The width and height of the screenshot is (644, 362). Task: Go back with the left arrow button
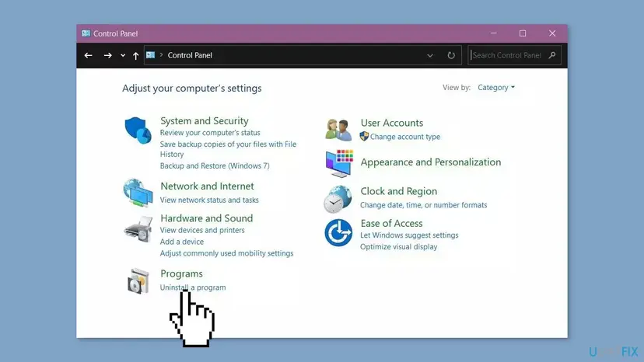(x=89, y=55)
